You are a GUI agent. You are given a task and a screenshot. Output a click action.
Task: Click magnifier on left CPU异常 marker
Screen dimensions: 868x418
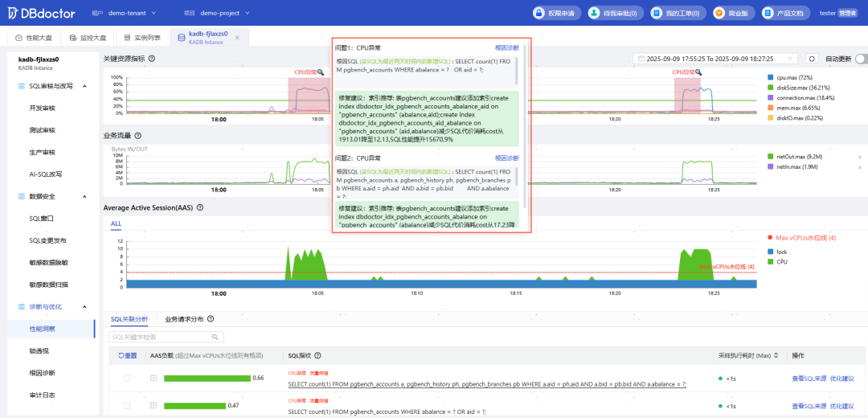coord(321,72)
